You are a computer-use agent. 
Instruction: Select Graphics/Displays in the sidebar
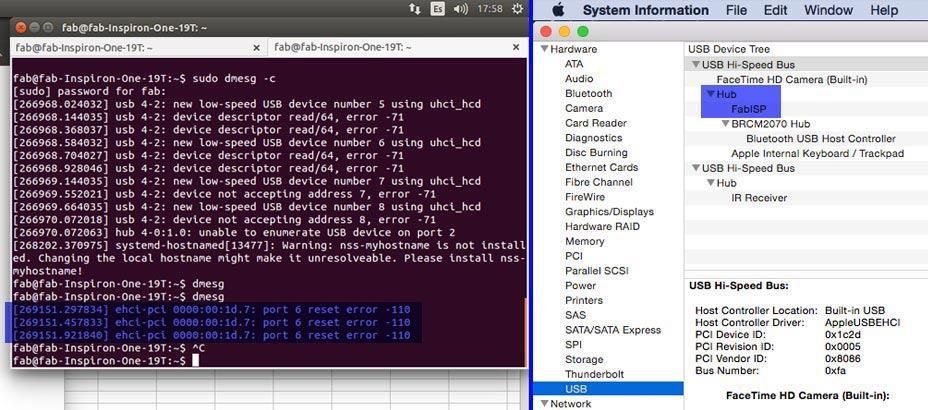[x=609, y=212]
